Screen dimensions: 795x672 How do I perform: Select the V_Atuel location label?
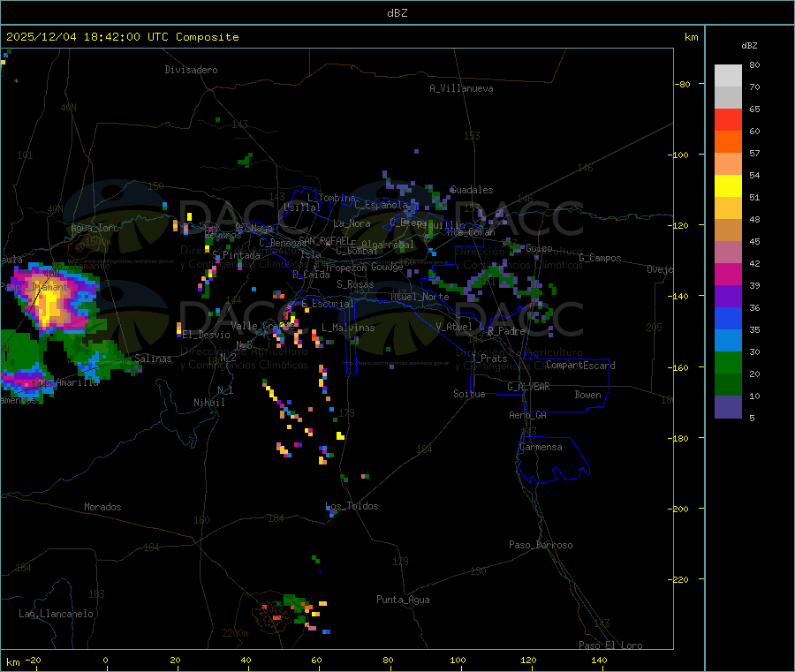click(454, 327)
